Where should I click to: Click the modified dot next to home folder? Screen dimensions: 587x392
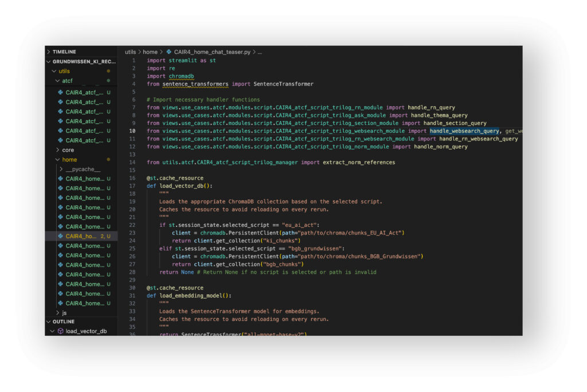pyautogui.click(x=108, y=160)
